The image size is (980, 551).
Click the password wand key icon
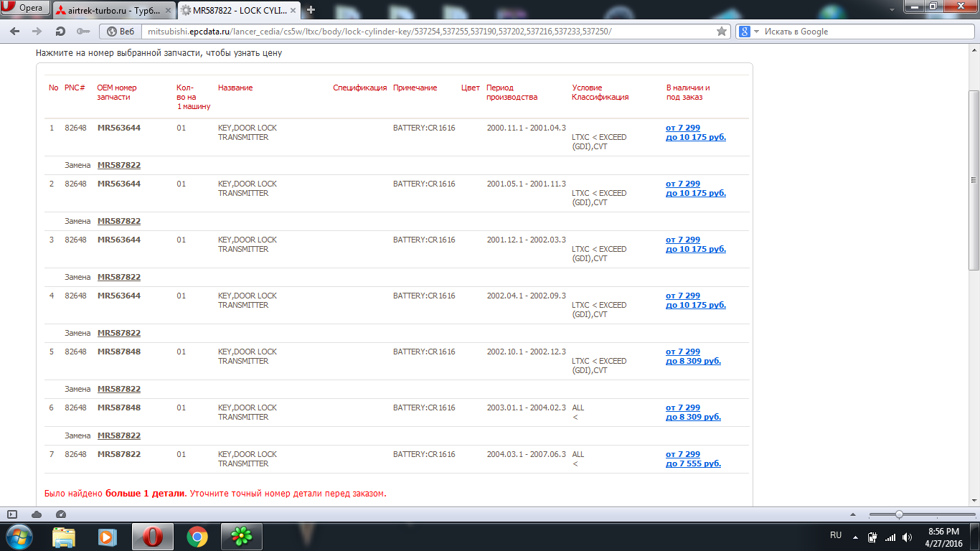click(83, 32)
